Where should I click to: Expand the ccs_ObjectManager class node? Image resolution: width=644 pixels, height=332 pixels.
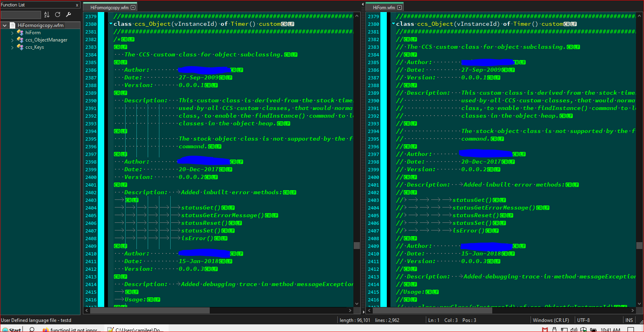pyautogui.click(x=12, y=40)
